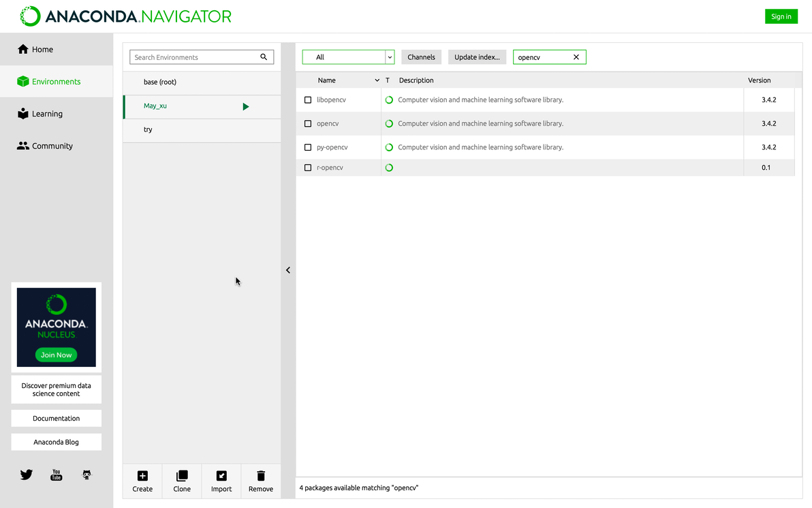Sort packages by the Name column
812x508 pixels.
[327, 80]
